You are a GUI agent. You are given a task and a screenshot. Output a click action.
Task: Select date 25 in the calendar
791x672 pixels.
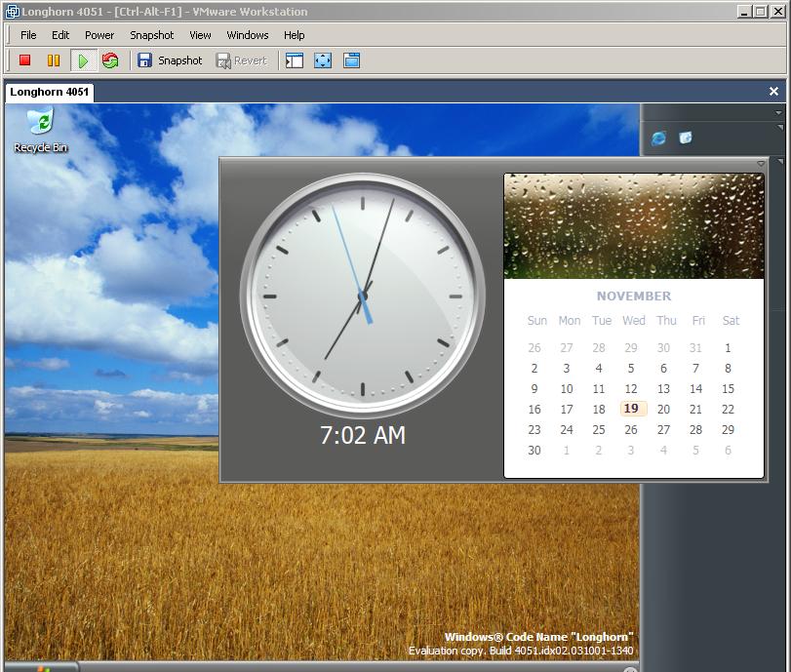click(x=599, y=429)
